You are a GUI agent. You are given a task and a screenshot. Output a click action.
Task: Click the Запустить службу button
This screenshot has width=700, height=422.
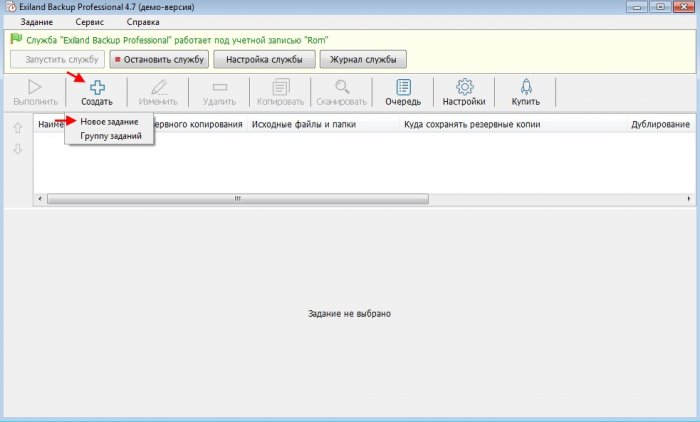point(58,59)
